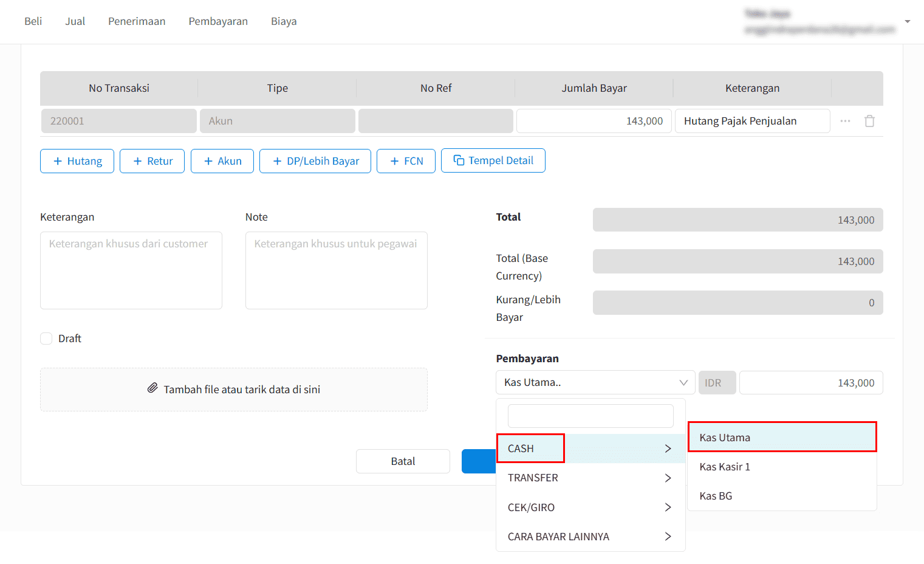Screen dimensions: 924x564
Task: Click the payment amount field next to IDR
Action: click(x=811, y=383)
